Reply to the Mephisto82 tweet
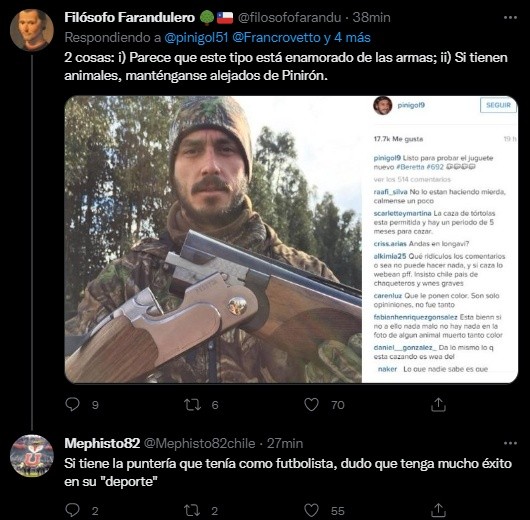The height and width of the screenshot is (520, 530). pyautogui.click(x=72, y=510)
